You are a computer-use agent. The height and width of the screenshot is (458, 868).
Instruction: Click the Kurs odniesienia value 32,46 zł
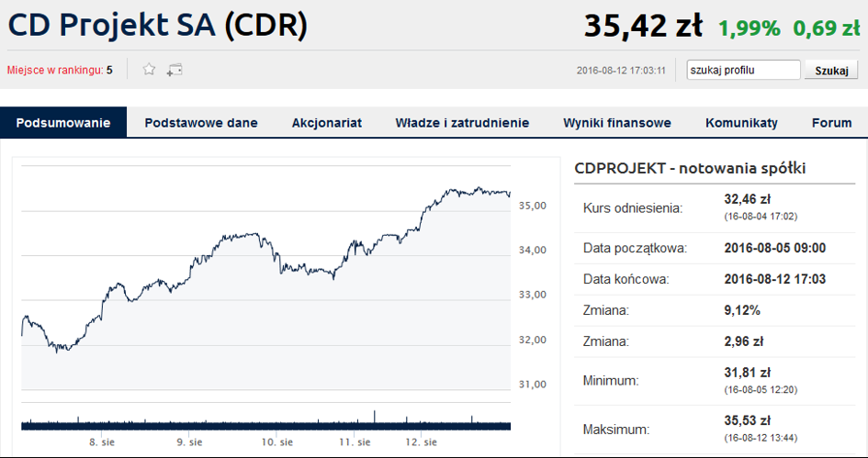point(748,199)
